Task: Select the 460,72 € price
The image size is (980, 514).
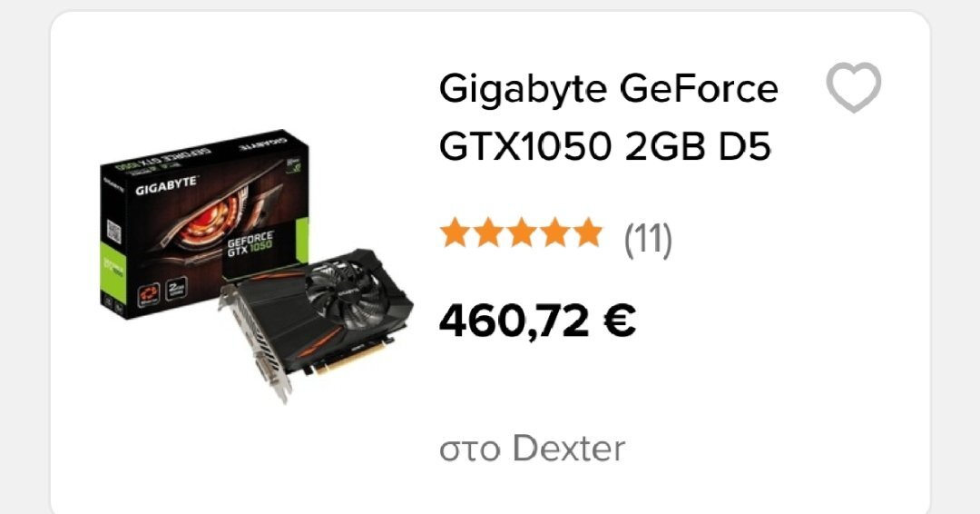Action: [x=537, y=321]
